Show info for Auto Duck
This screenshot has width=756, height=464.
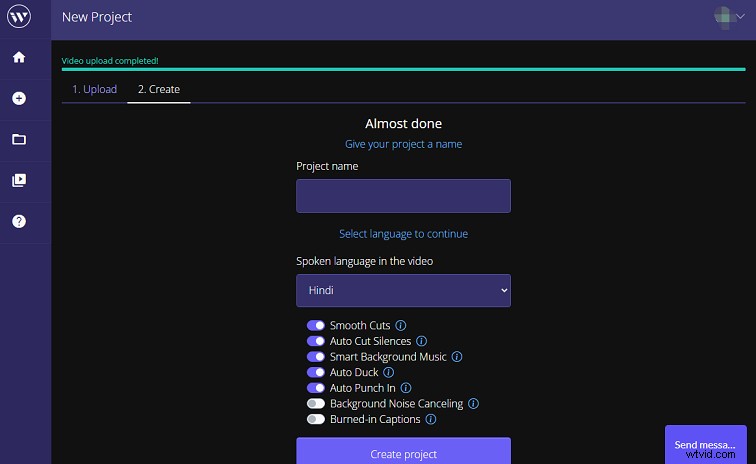click(x=389, y=372)
